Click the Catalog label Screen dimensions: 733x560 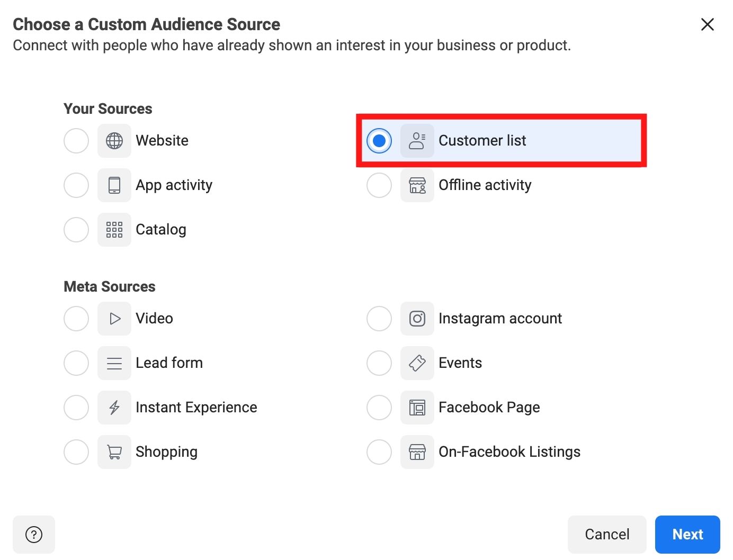pos(161,230)
